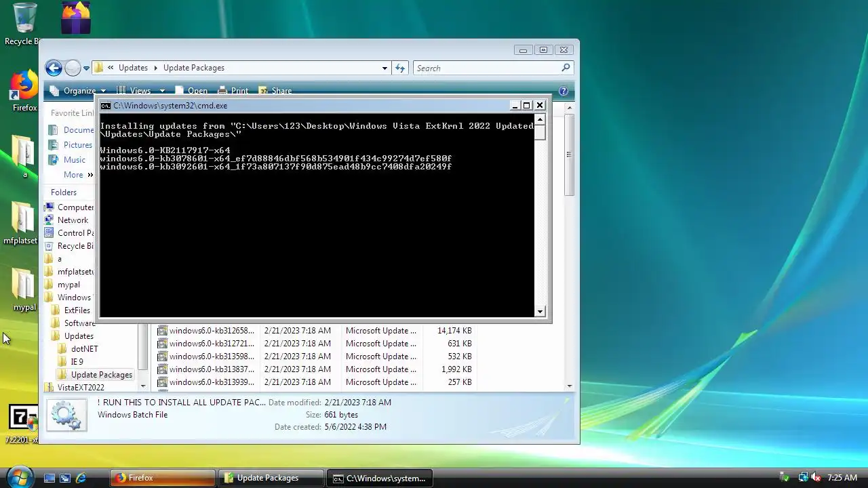Launch Internet Explorer from quick launch
The height and width of the screenshot is (488, 868).
point(81,478)
